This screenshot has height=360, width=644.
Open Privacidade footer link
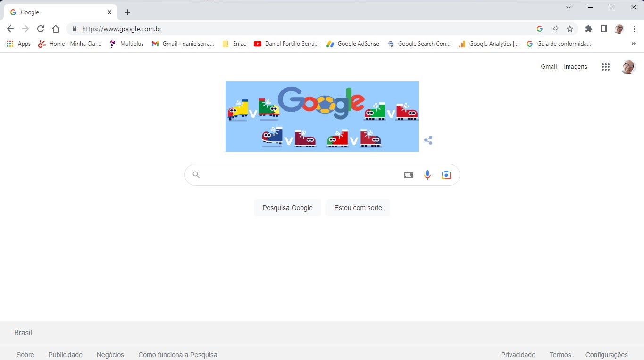pos(518,355)
